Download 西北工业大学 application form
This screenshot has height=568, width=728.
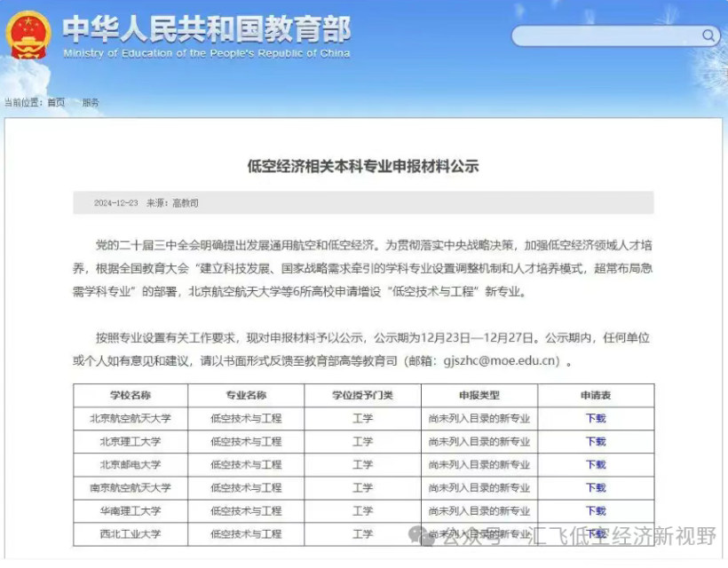click(596, 533)
